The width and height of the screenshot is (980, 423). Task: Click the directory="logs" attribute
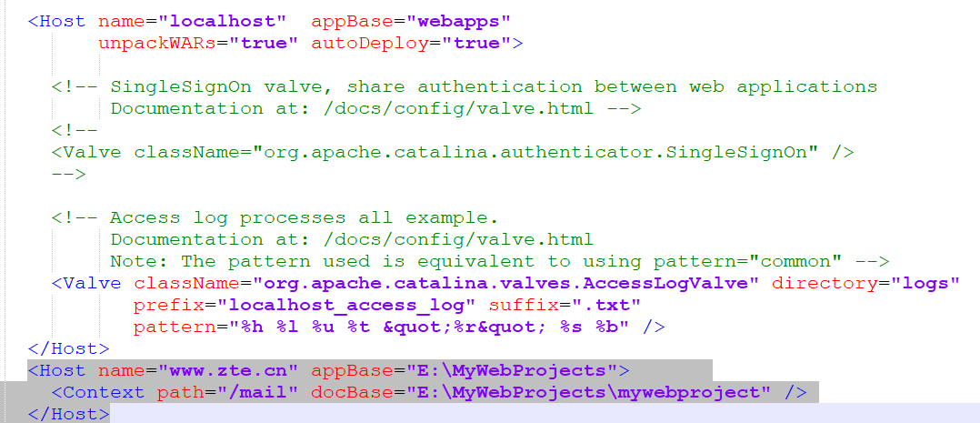click(865, 283)
